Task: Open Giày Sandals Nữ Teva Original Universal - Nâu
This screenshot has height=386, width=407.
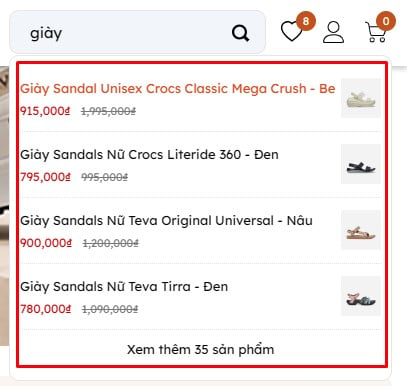Action: coord(166,221)
